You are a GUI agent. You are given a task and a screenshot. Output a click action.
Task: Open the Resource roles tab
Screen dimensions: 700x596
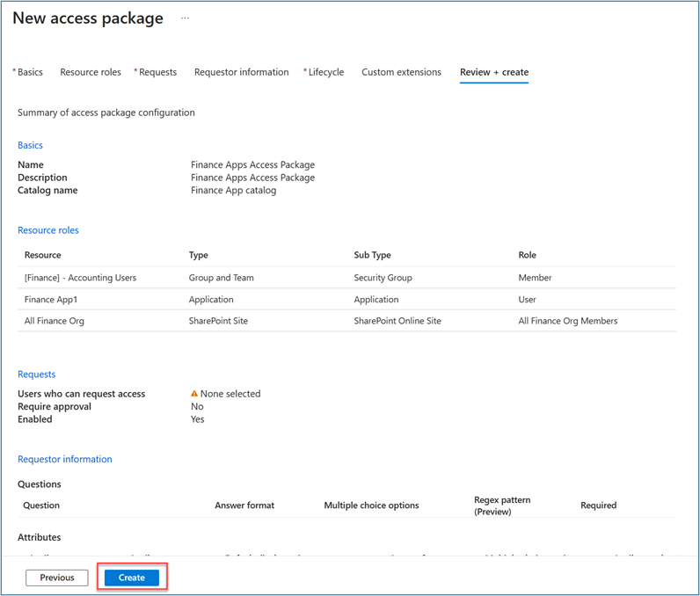point(91,72)
